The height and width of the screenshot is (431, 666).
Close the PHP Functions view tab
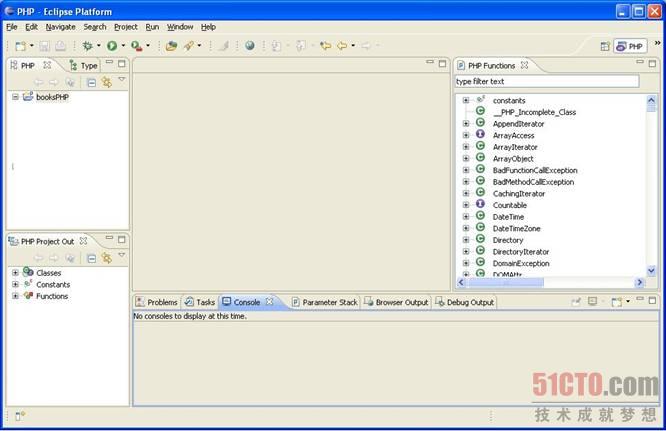[x=525, y=65]
